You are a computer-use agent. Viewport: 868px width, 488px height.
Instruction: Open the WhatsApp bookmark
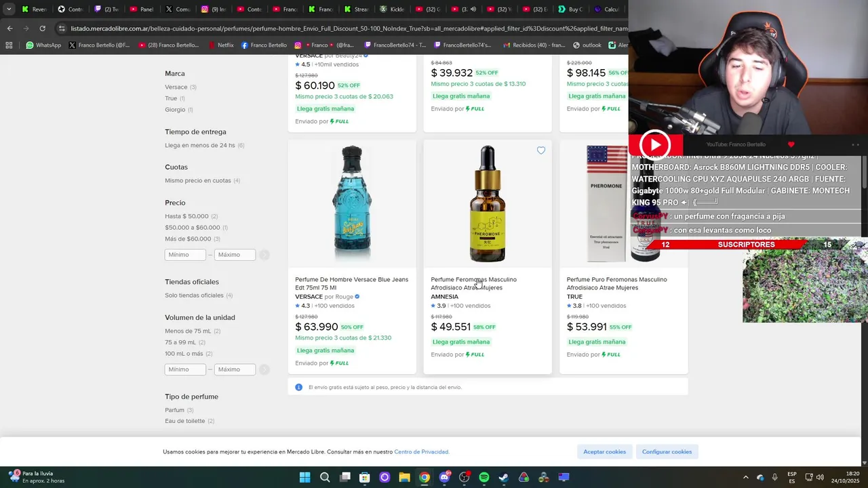coord(43,45)
